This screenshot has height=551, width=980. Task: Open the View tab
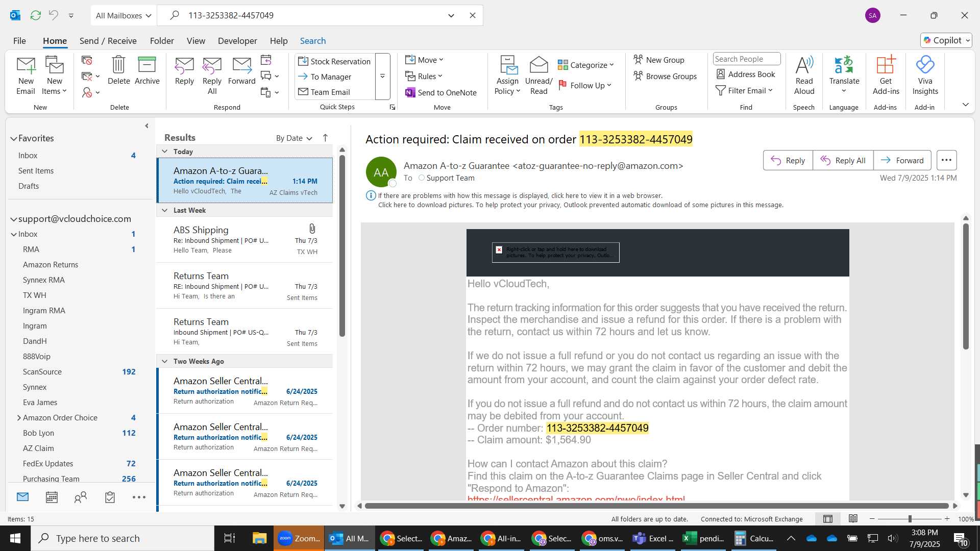point(196,41)
